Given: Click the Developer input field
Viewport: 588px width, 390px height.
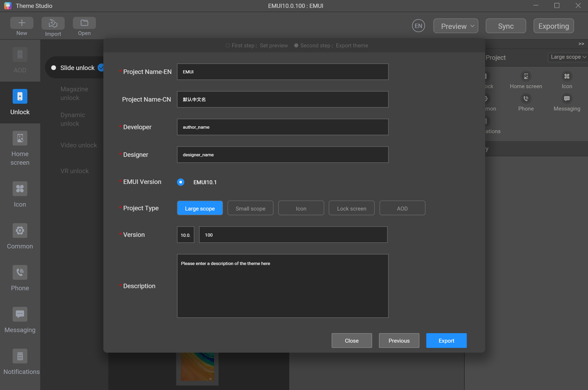Looking at the screenshot, I should coord(283,127).
